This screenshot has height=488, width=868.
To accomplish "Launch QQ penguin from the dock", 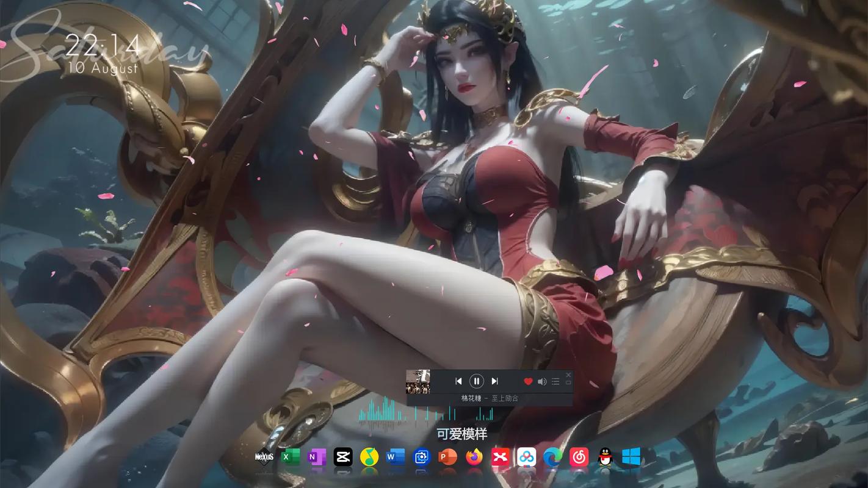I will pos(605,456).
